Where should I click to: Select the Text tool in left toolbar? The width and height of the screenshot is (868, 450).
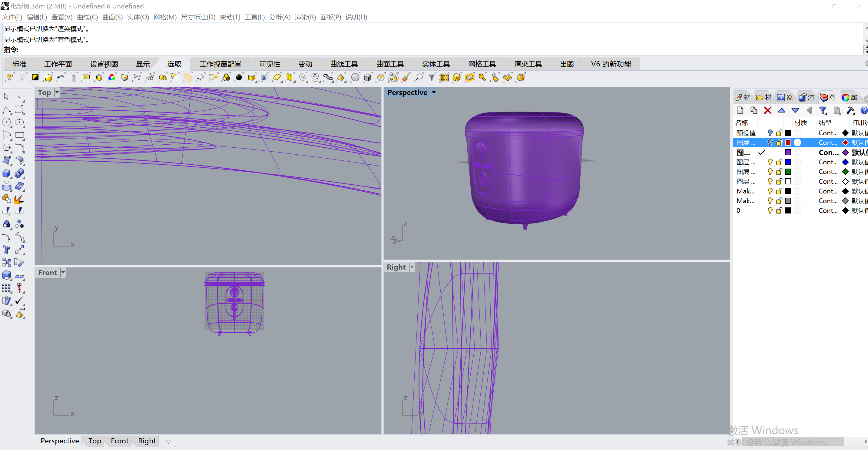coord(6,250)
